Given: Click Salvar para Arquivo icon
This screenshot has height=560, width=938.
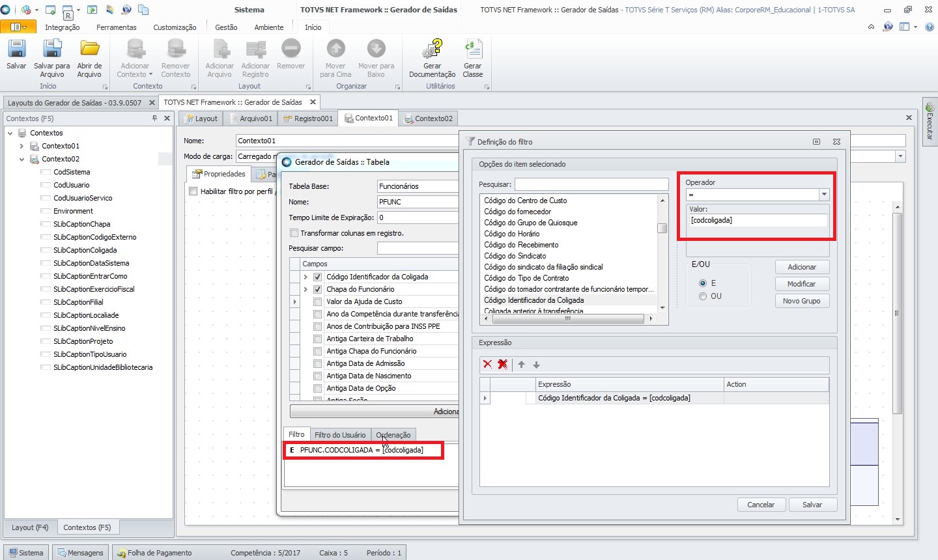Looking at the screenshot, I should pyautogui.click(x=52, y=49).
